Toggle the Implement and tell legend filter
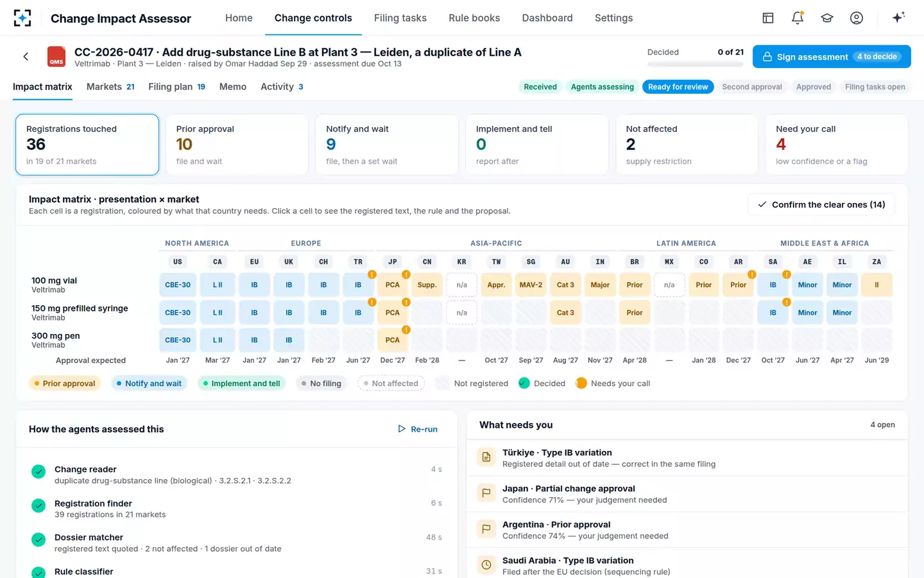The image size is (924, 578). [242, 383]
